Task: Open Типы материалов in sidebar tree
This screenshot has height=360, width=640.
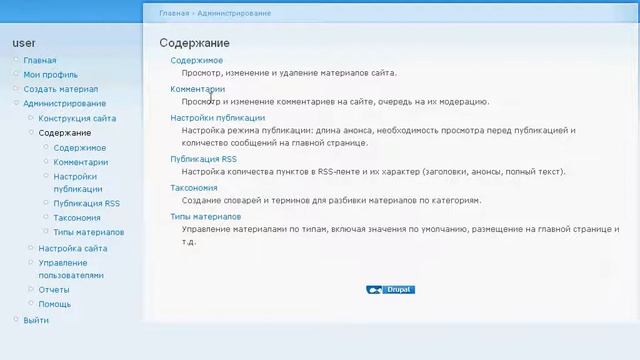Action: (x=89, y=232)
